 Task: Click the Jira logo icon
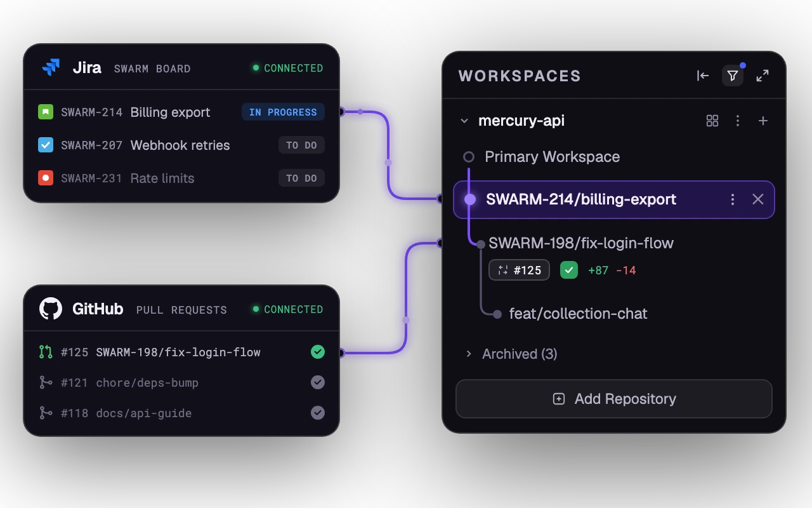(x=51, y=67)
